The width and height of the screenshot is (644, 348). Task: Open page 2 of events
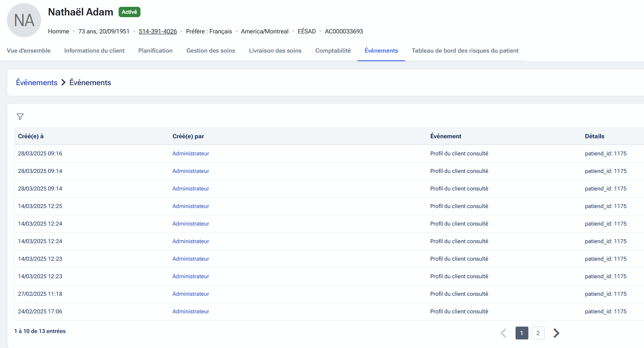coord(538,333)
